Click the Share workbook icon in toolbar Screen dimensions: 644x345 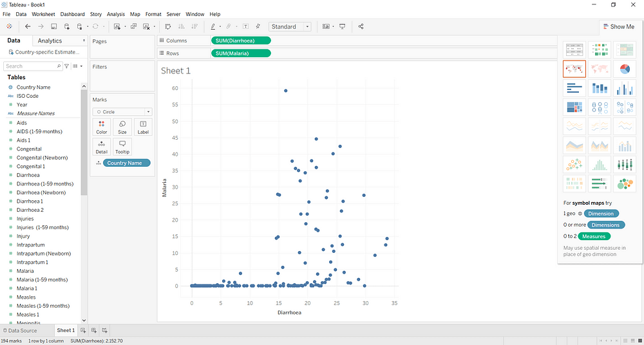[361, 26]
